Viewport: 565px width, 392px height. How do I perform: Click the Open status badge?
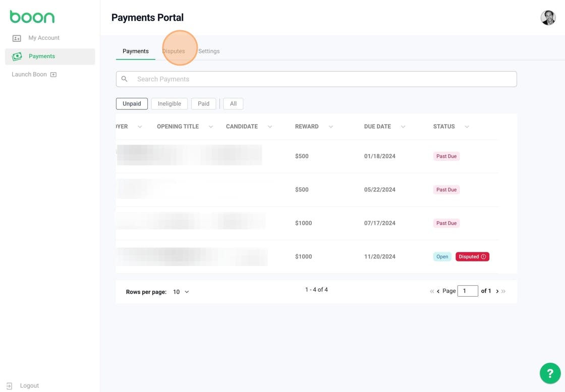coord(442,256)
